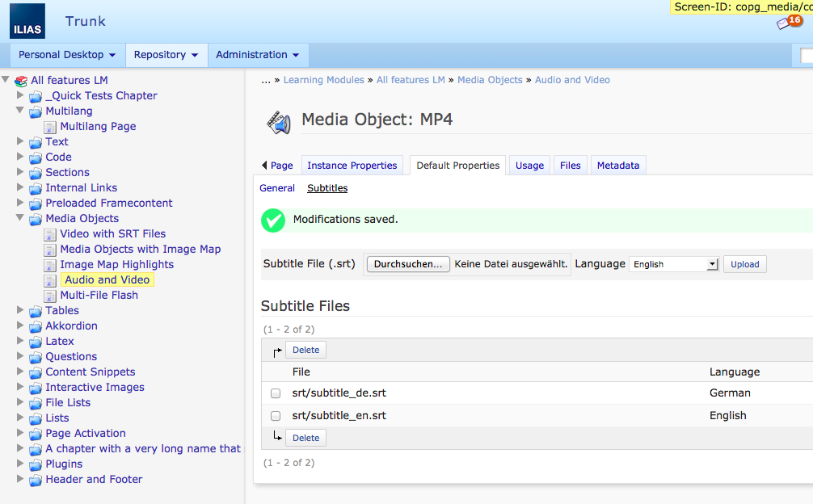Open the Metadata tab

[x=617, y=166]
